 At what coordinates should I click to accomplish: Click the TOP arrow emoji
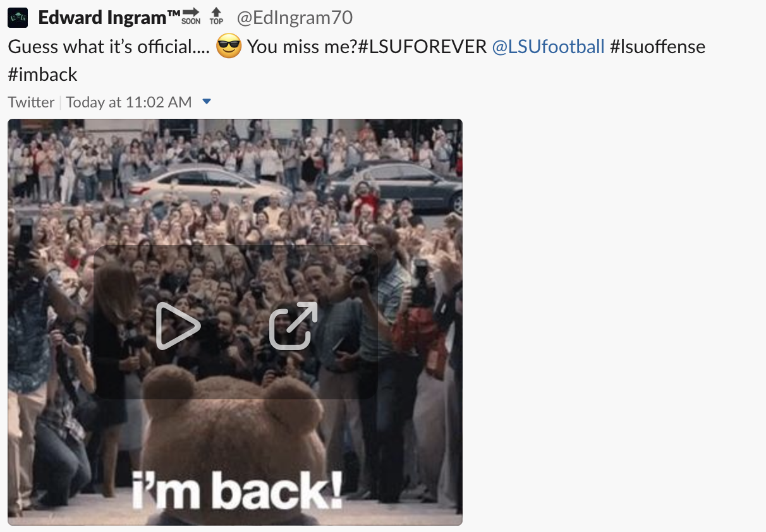pos(216,16)
